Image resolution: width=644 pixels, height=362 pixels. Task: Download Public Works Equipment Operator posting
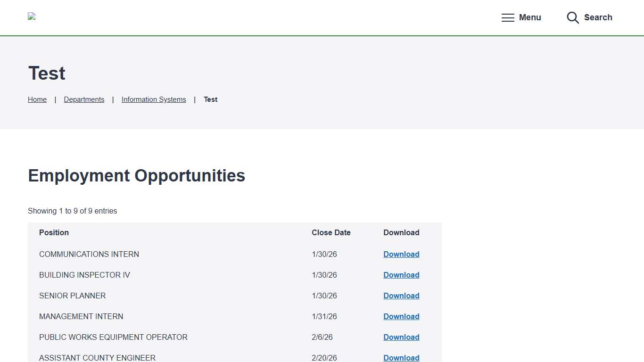click(x=401, y=337)
